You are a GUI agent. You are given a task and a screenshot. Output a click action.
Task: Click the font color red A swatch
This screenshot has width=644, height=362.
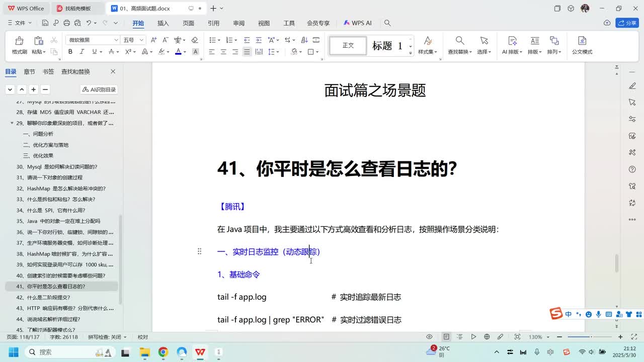coord(178,52)
